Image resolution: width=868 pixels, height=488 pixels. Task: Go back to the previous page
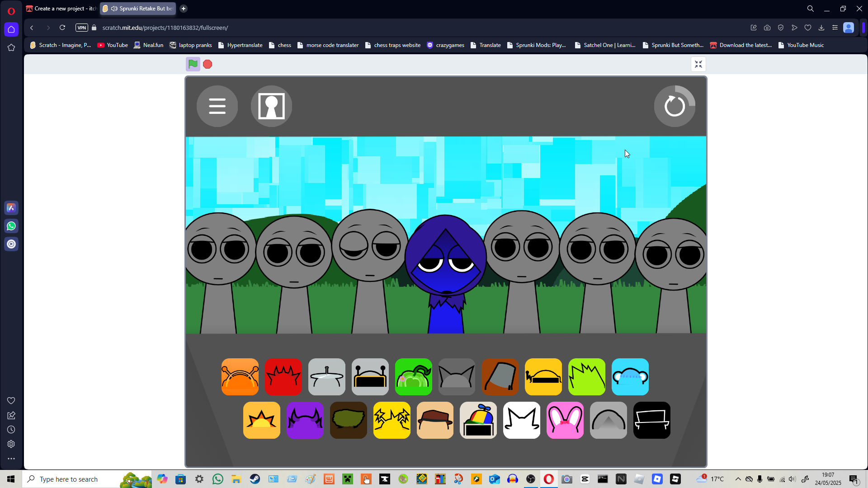(x=32, y=28)
